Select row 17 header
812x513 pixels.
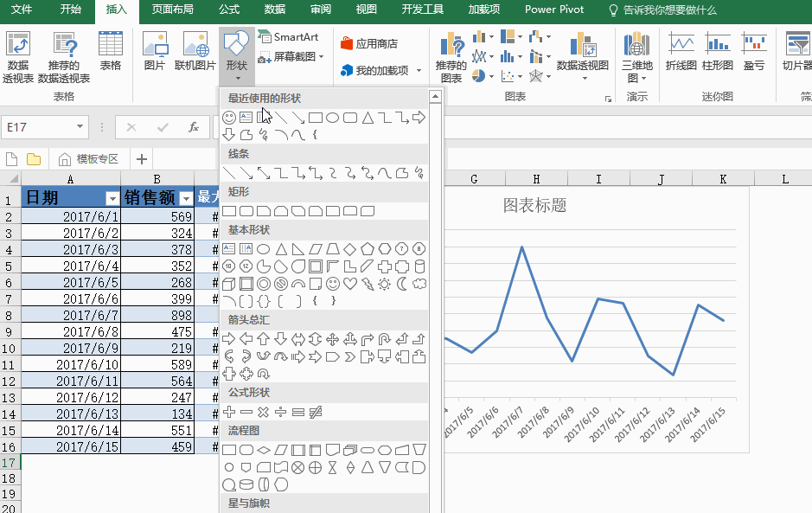tap(10, 462)
